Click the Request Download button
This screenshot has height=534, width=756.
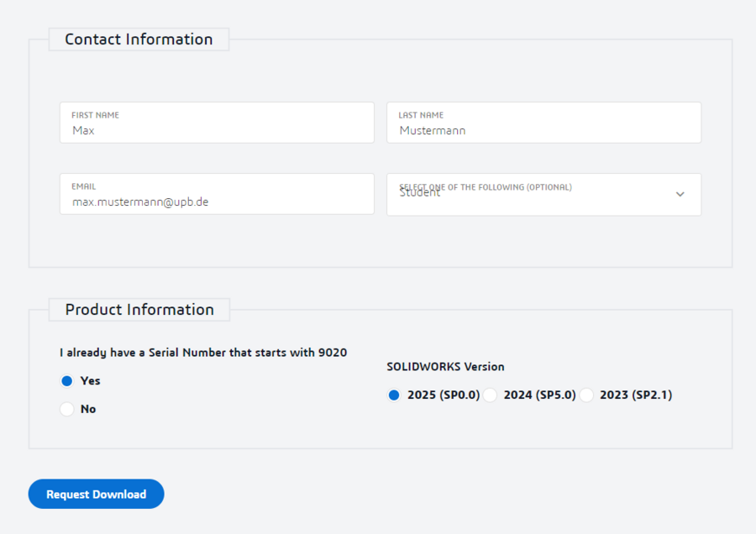(95, 494)
